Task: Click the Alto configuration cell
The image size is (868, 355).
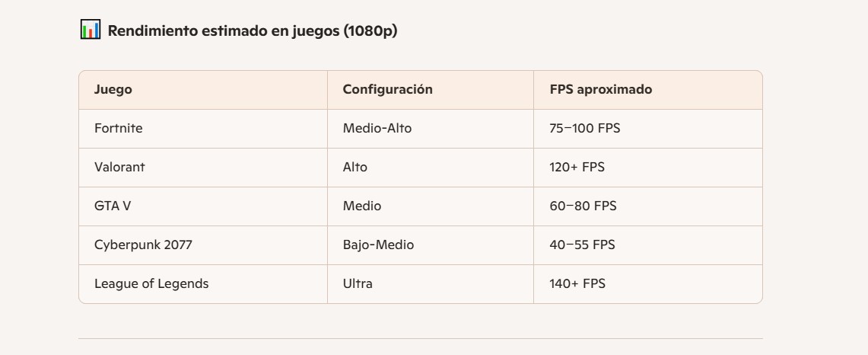Action: pos(355,167)
